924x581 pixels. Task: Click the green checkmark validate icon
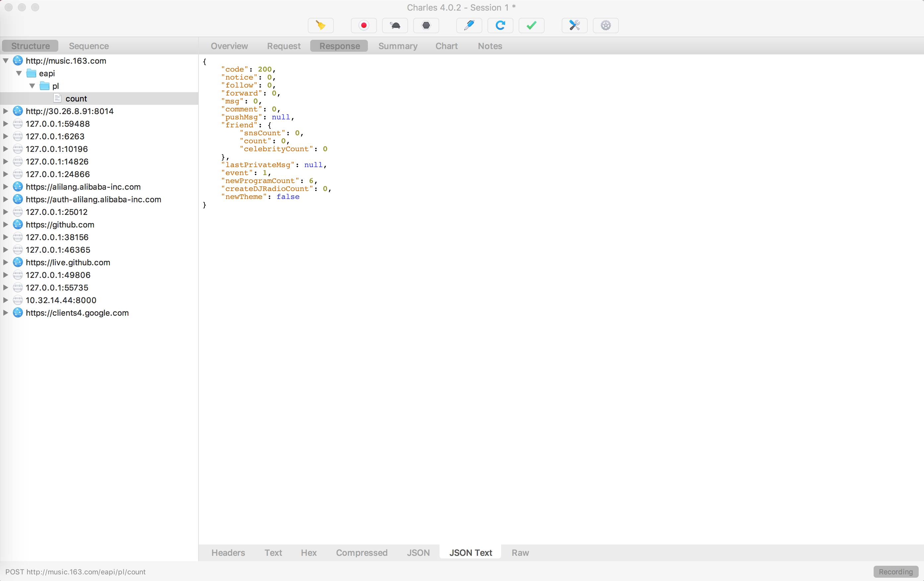[x=531, y=25]
